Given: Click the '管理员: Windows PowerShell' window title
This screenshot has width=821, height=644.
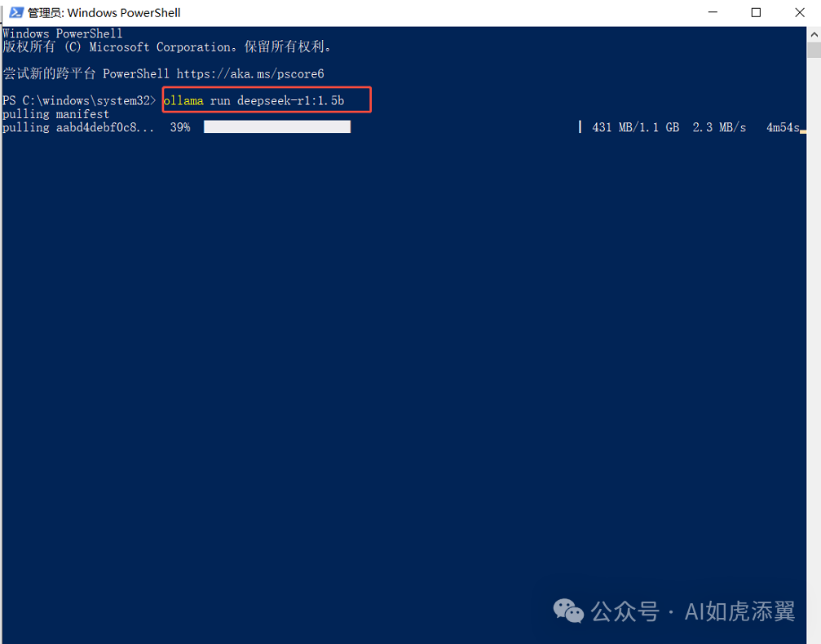Looking at the screenshot, I should point(104,12).
